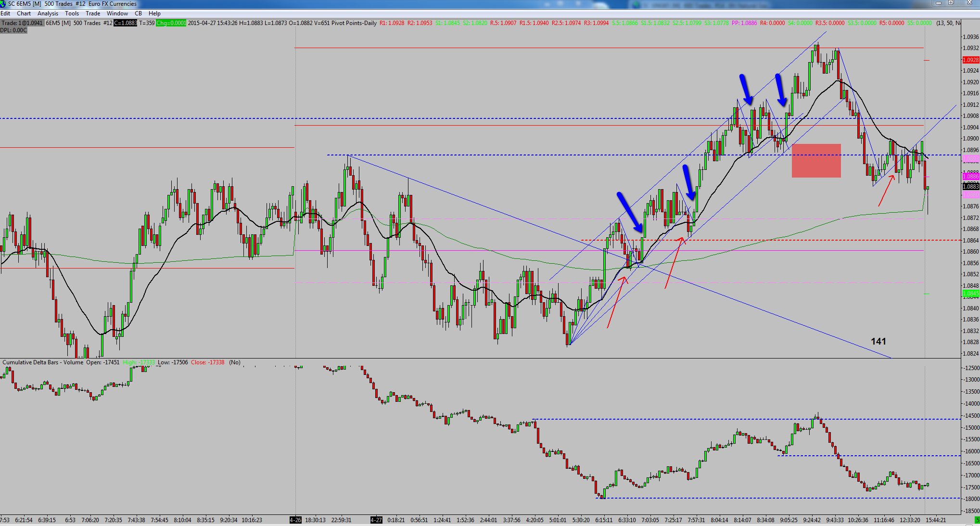980x526 pixels.
Task: Click the red 'Close: -17338' delta value
Action: pos(207,362)
